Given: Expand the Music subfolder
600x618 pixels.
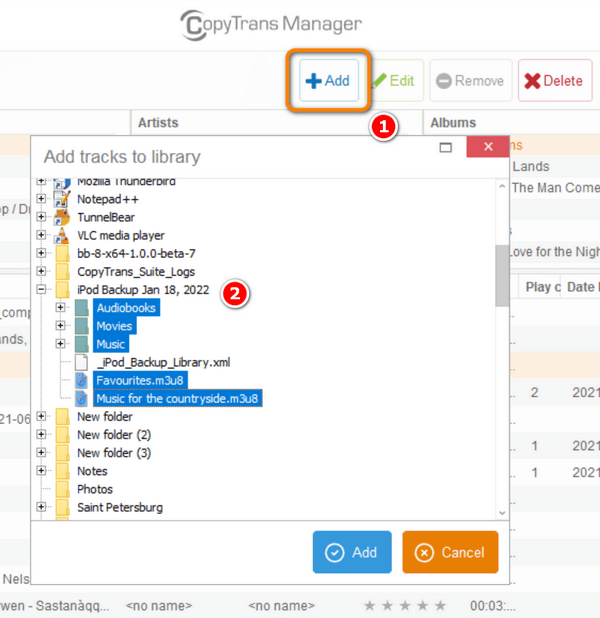Looking at the screenshot, I should pos(60,343).
